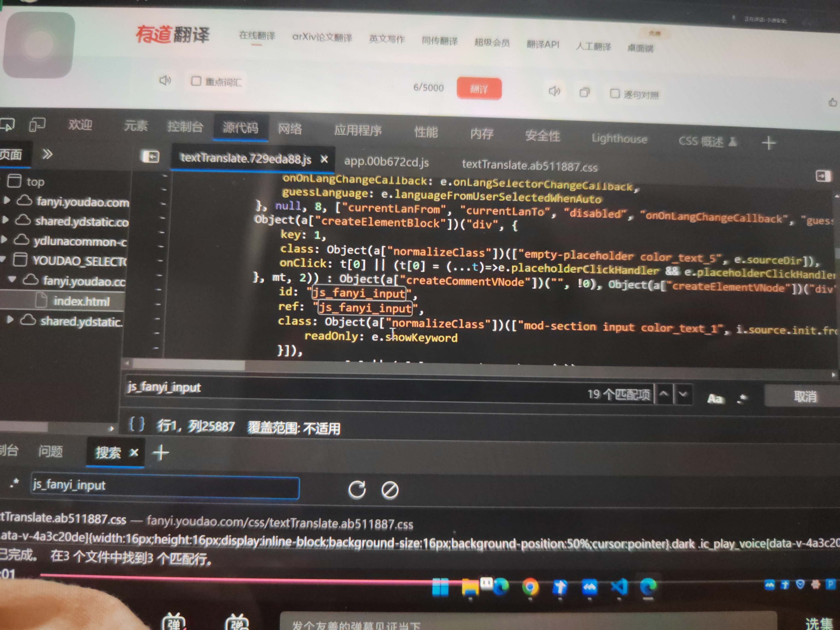Collapse the YOUDAO_SELECTOR frame node
The width and height of the screenshot is (840, 630).
pos(3,259)
